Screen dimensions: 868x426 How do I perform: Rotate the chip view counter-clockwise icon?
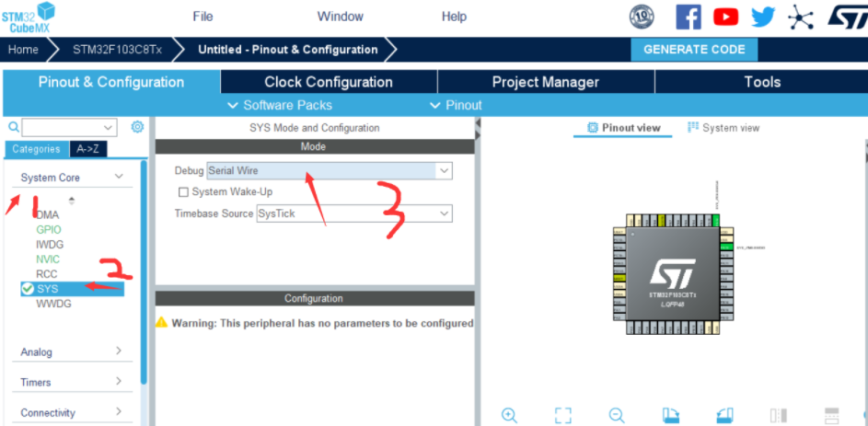pyautogui.click(x=724, y=415)
